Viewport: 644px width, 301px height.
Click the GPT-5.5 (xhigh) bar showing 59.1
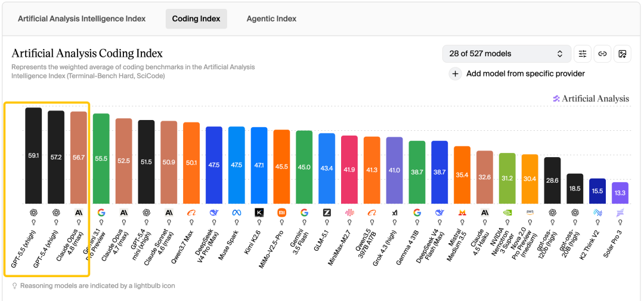pyautogui.click(x=33, y=156)
